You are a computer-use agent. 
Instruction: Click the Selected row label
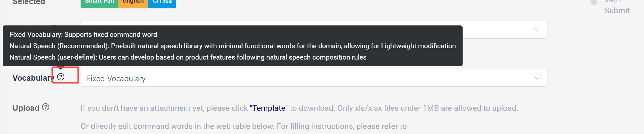29,2
